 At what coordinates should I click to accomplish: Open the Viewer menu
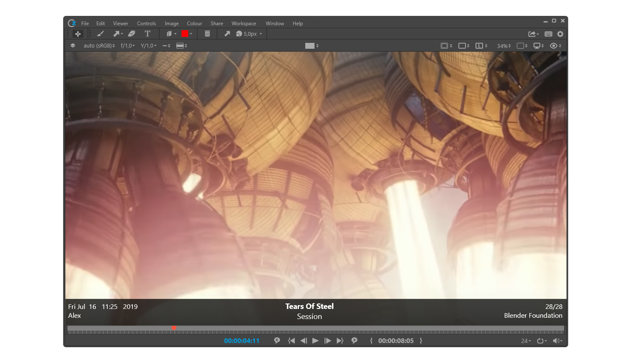(121, 24)
